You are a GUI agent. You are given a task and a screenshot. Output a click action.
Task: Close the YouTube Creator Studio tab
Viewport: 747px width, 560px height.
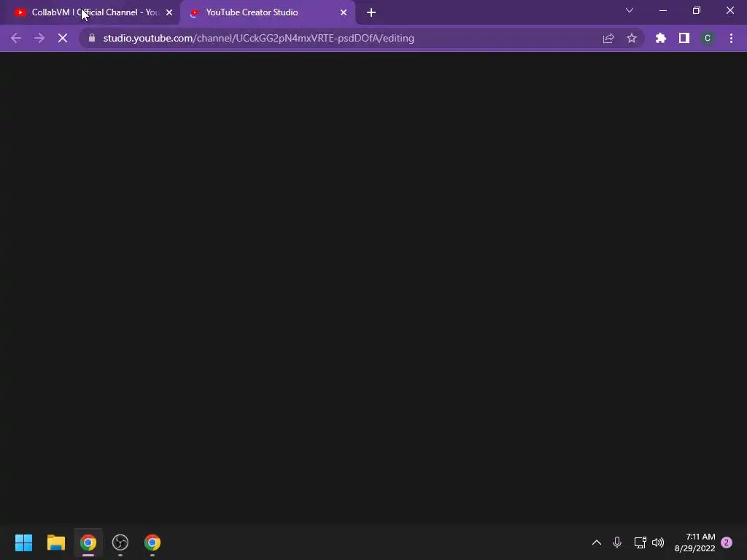tap(344, 12)
